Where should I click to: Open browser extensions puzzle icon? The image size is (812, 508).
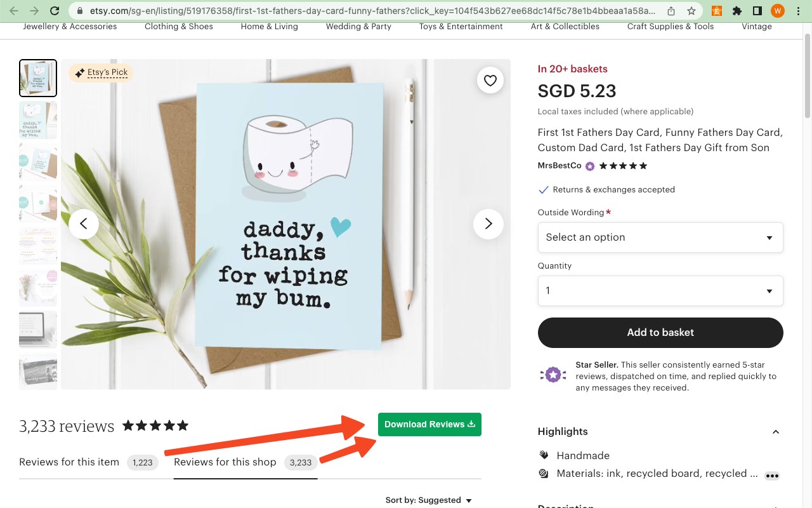(x=737, y=11)
